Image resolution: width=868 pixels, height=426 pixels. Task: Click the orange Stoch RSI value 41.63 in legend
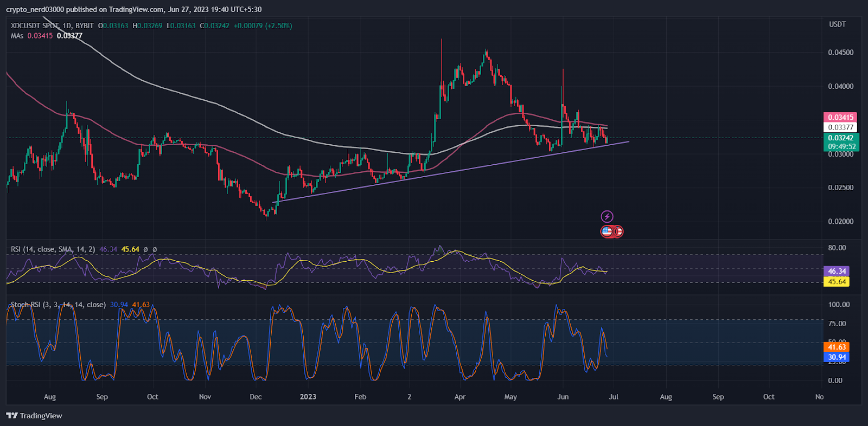[x=141, y=305]
